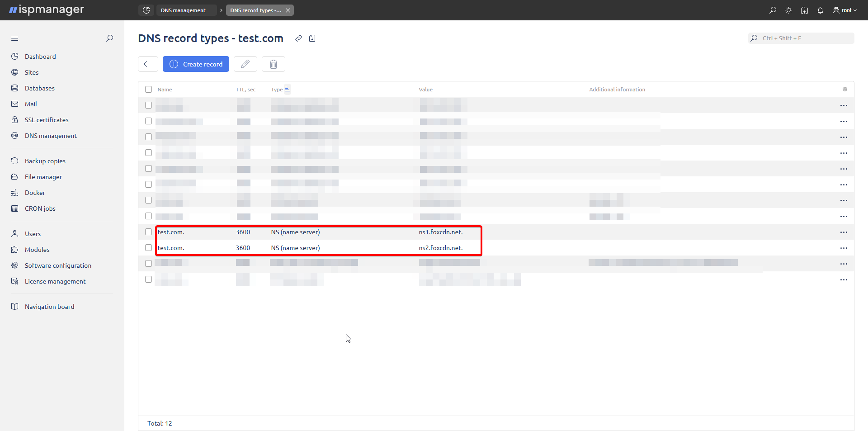Check the ns2.foxcdn.net record checkbox
This screenshot has height=431, width=868.
tap(148, 248)
